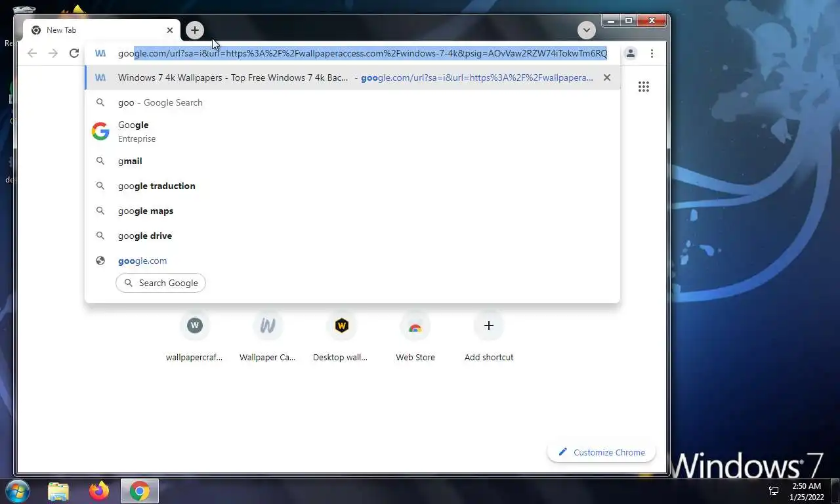Open Windows Explorer from the taskbar
Screen dimensions: 840x504
point(58,491)
